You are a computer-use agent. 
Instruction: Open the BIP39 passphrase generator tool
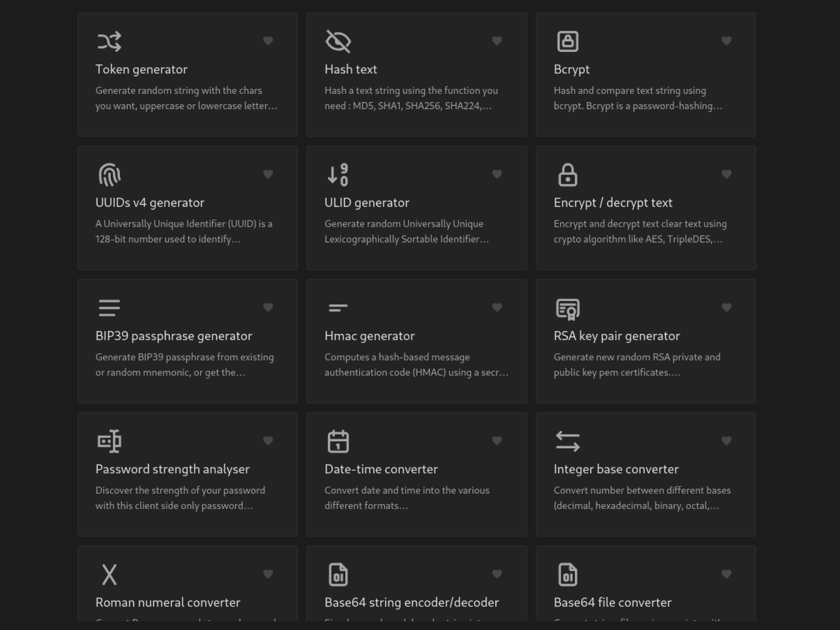[x=173, y=336]
